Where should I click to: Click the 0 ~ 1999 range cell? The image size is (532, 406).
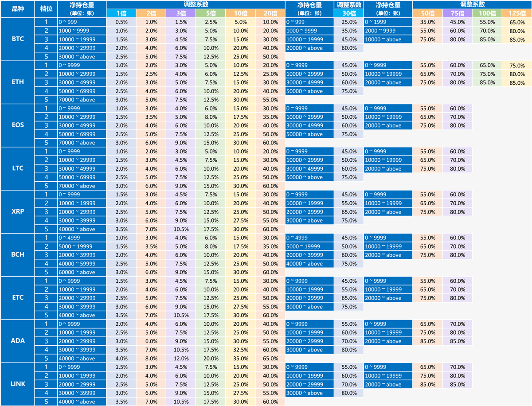click(x=388, y=22)
